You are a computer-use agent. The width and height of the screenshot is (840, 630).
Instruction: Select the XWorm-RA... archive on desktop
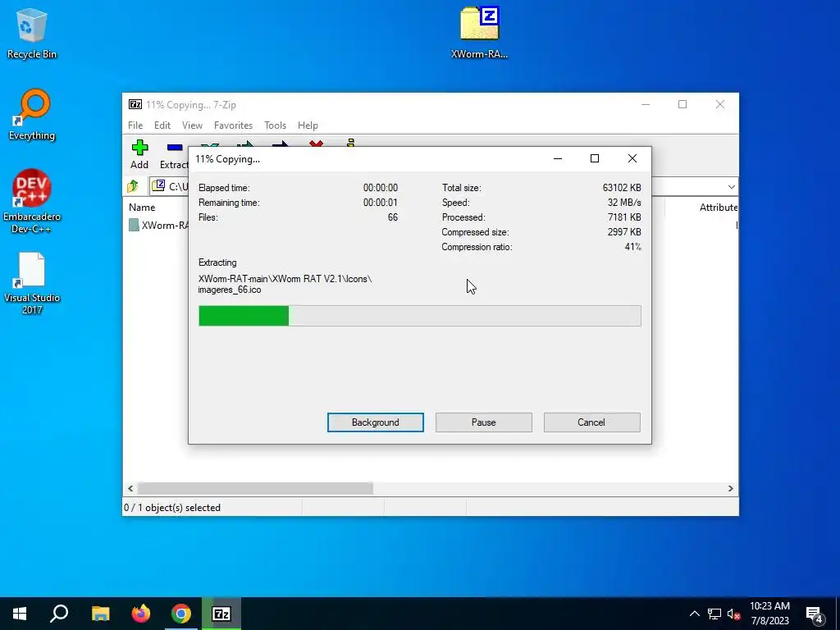[479, 33]
